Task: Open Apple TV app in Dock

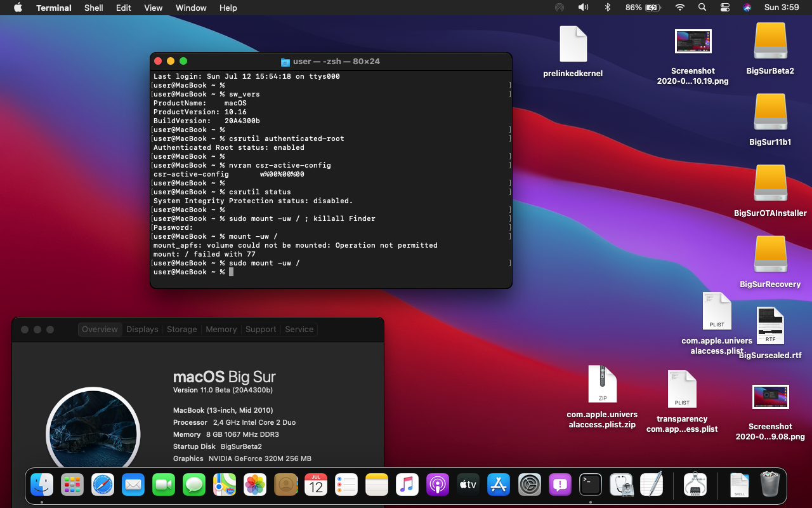Action: [468, 485]
